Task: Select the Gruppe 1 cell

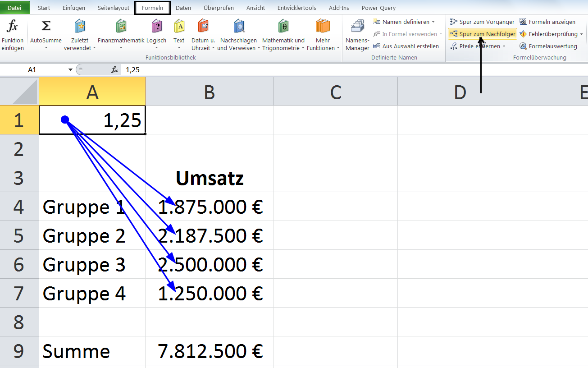Action: click(92, 207)
